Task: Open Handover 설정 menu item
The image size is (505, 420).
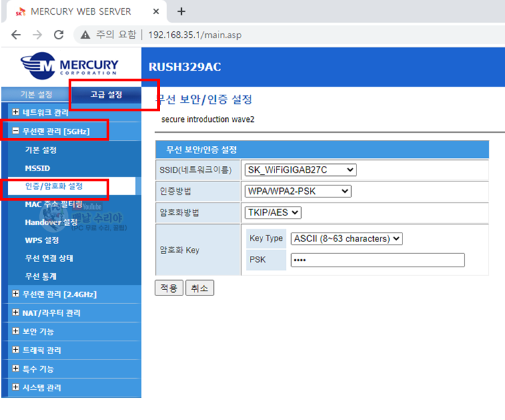Action: pyautogui.click(x=51, y=223)
